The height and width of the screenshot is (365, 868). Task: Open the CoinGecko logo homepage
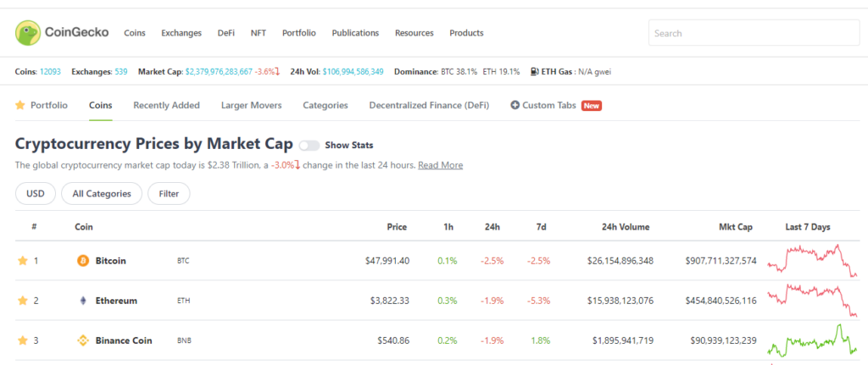[62, 33]
